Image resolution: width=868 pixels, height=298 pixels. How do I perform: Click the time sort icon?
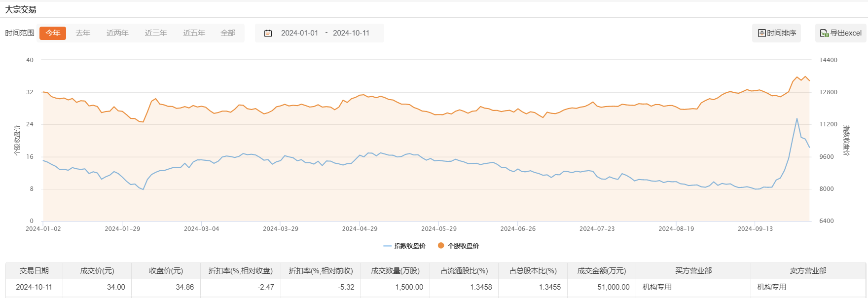click(x=761, y=33)
